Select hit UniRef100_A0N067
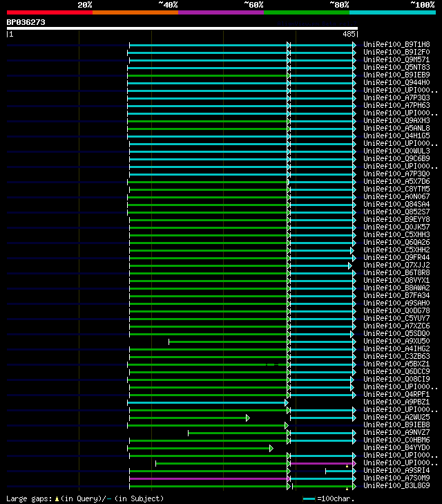This screenshot has height=504, width=442. point(396,197)
